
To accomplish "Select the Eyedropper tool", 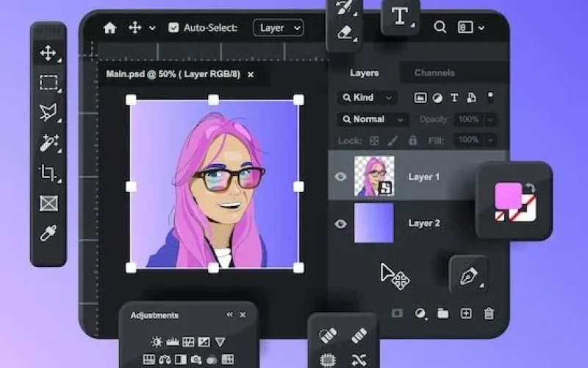I will point(49,234).
